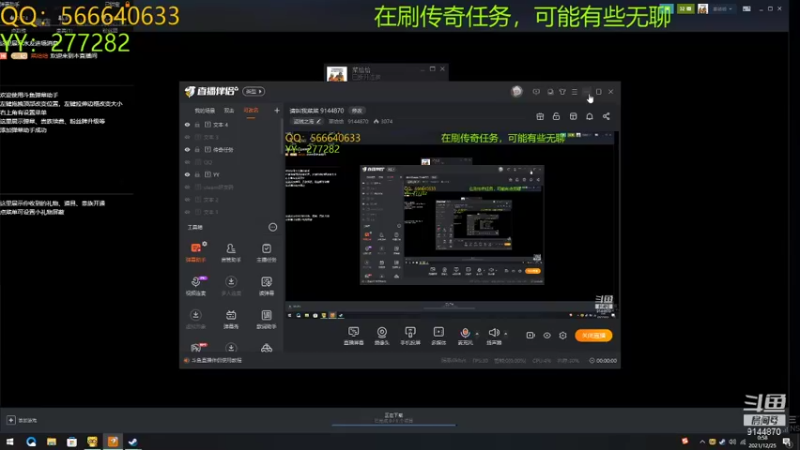The width and height of the screenshot is (800, 450).
Task: Open the message bubble icon in title bar
Action: point(536,92)
